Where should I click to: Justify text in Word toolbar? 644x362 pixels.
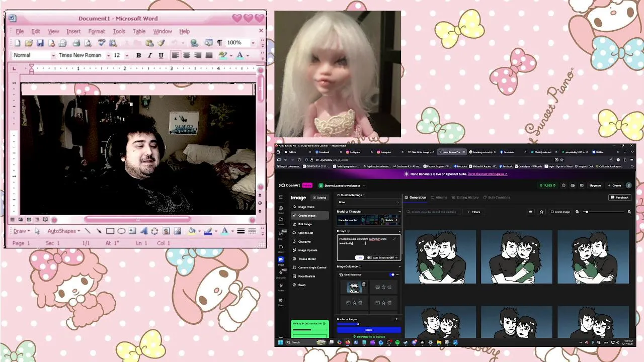[x=209, y=55]
